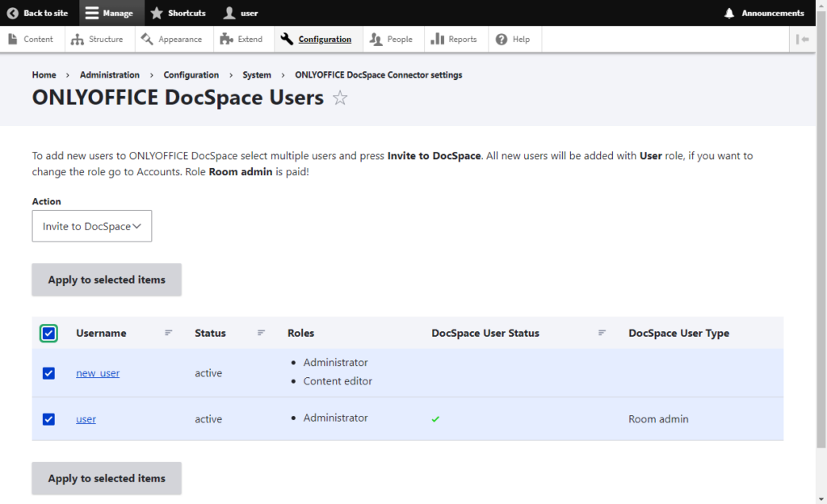The width and height of the screenshot is (827, 504).
Task: Click the green checkmark in user's row
Action: tap(435, 419)
